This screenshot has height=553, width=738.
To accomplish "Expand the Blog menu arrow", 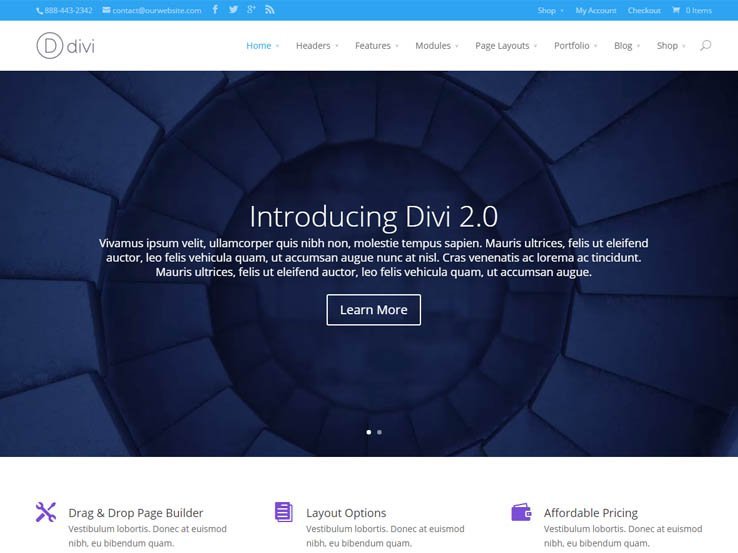I will (638, 46).
